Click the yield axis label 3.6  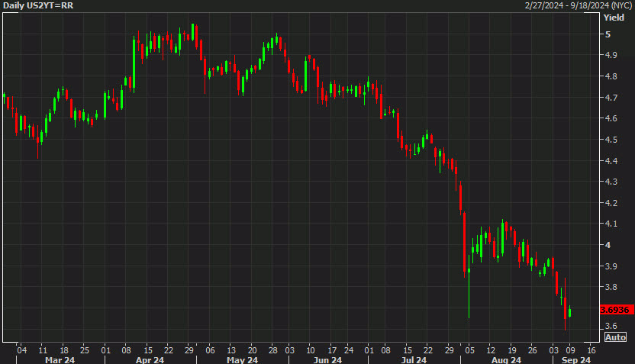[x=611, y=326]
